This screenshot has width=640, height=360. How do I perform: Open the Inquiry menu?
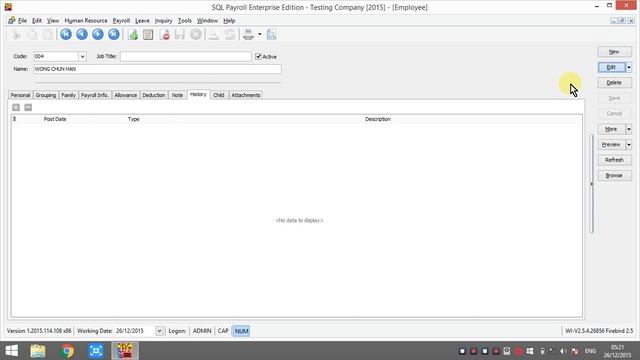point(163,20)
